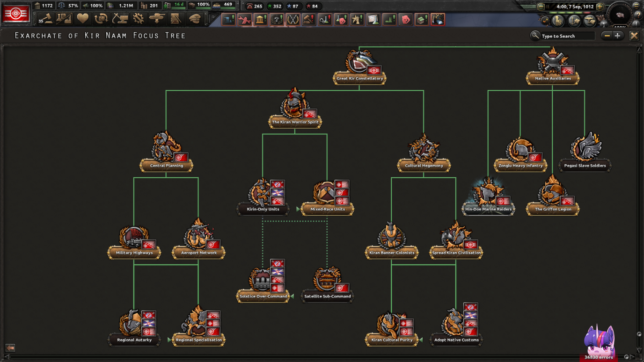Click the factories 201 indicator
The image size is (644, 362).
coord(149,6)
